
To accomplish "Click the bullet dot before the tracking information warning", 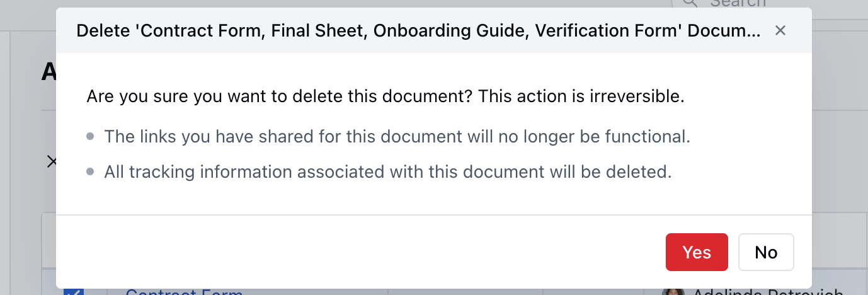I will coord(90,171).
